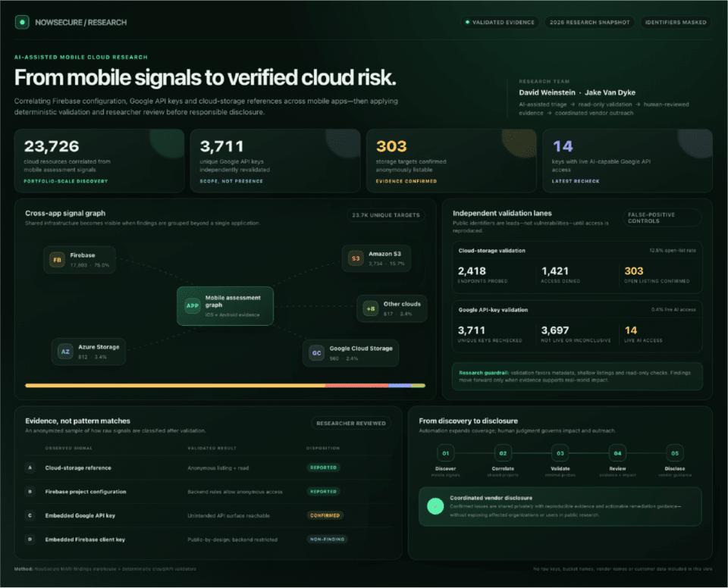Click step 05 Disclose marker

pyautogui.click(x=675, y=453)
